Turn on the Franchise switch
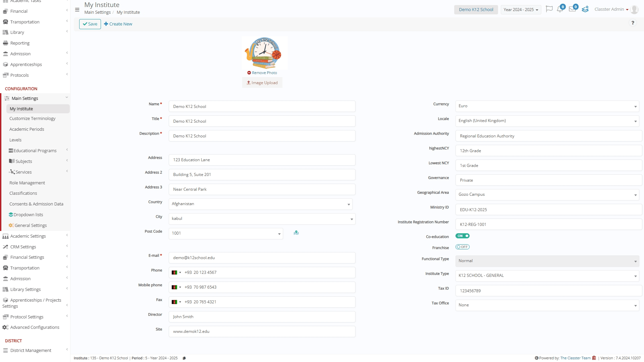The image size is (644, 362). click(463, 247)
